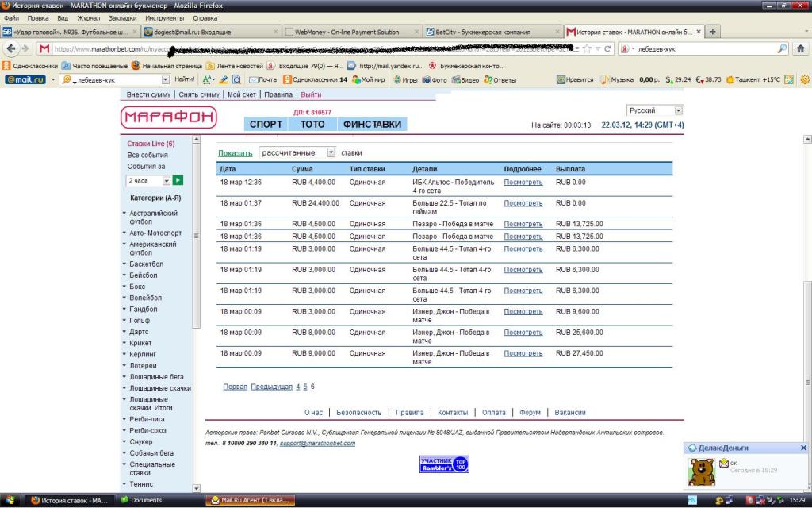Click Посмотреть for the RUB 24,400.00 bet
Screen dimensions: 812x508
523,203
